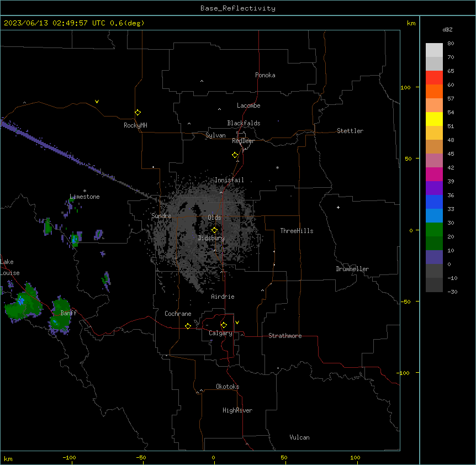Click the Didsbury label

pyautogui.click(x=211, y=238)
